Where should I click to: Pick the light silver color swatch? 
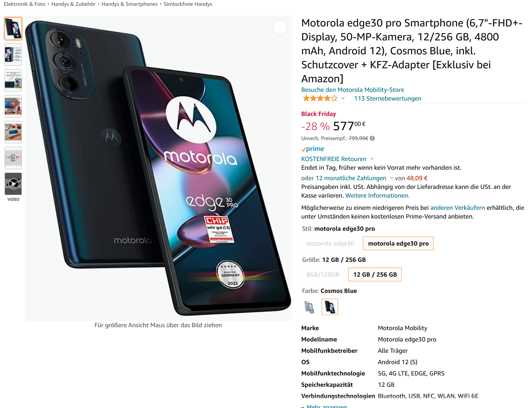309,307
